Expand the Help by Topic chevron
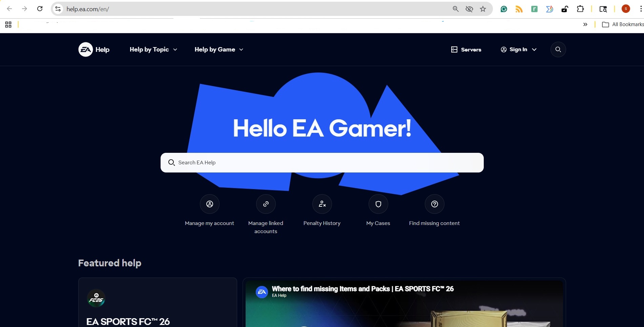644x327 pixels. (x=175, y=49)
